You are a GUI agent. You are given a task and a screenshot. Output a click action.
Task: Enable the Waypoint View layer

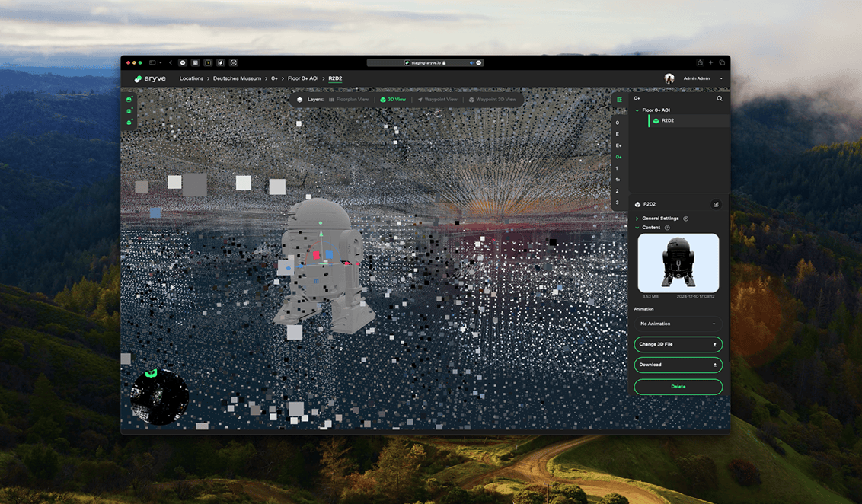(437, 100)
